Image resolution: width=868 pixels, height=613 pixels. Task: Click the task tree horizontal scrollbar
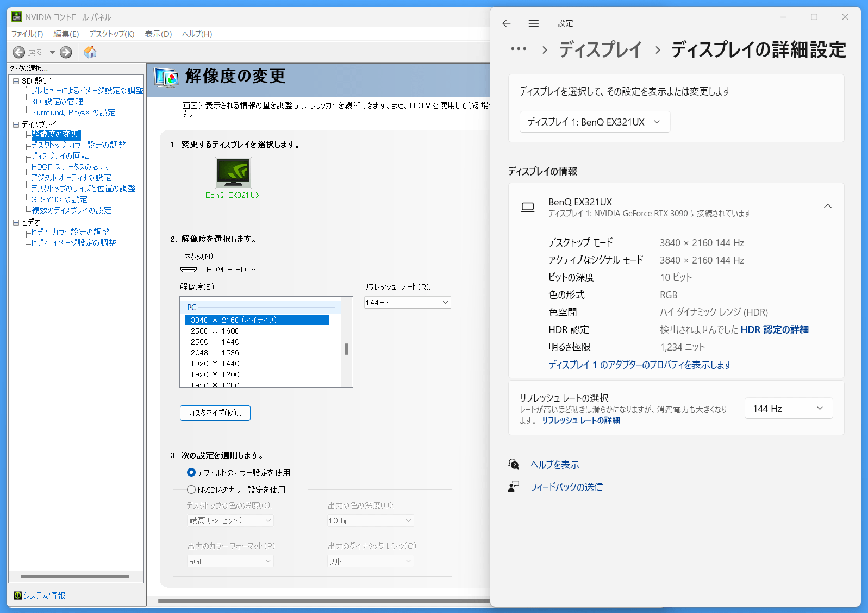pos(75,577)
